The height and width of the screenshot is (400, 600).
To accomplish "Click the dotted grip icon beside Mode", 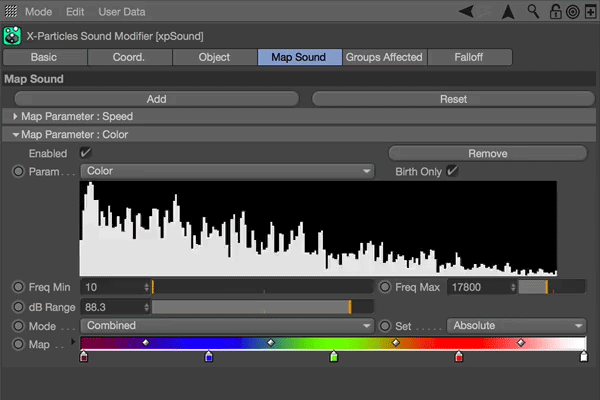I will pos(11,11).
